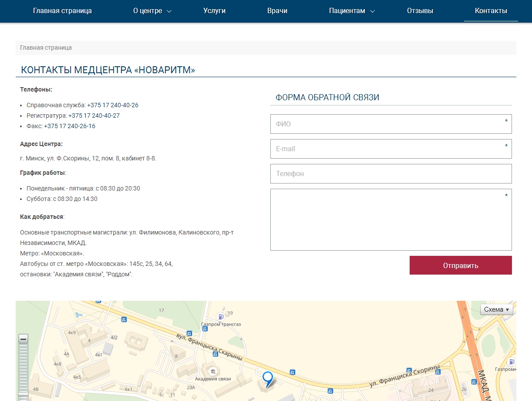The width and height of the screenshot is (532, 401).
Task: Click the Газпром трансгаз gas station icon
Action: (221, 316)
